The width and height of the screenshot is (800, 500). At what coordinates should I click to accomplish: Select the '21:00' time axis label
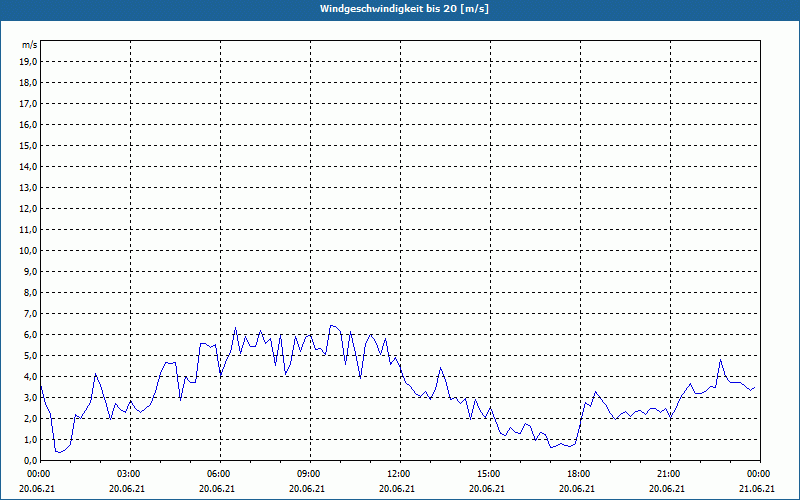click(x=667, y=474)
